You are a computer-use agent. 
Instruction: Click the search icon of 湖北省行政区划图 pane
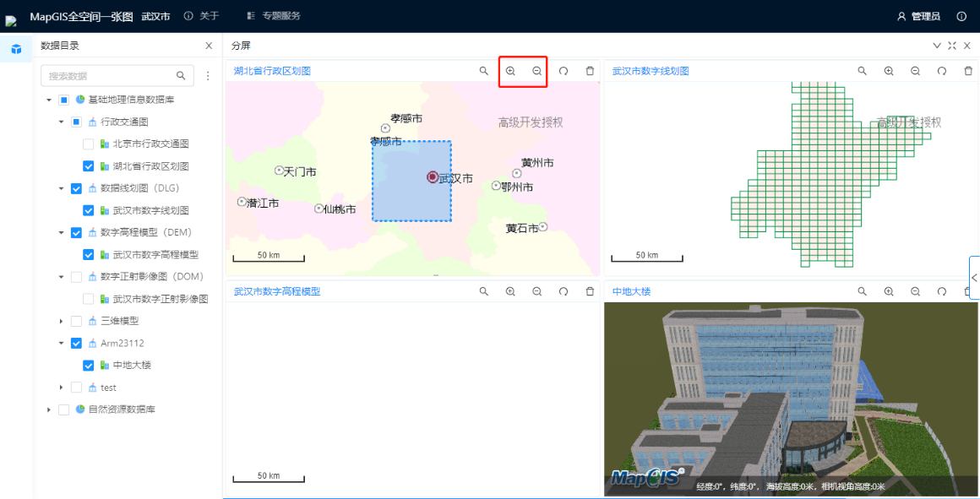tap(484, 71)
